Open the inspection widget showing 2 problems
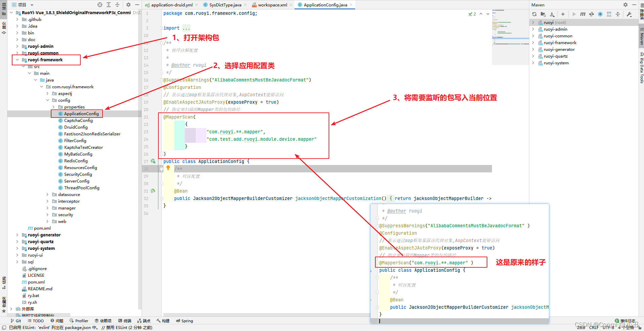 pyautogui.click(x=472, y=14)
